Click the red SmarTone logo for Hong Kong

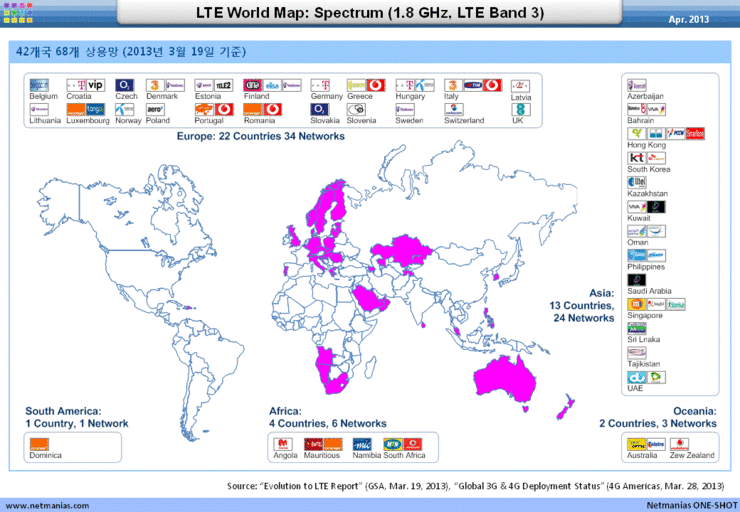point(695,134)
